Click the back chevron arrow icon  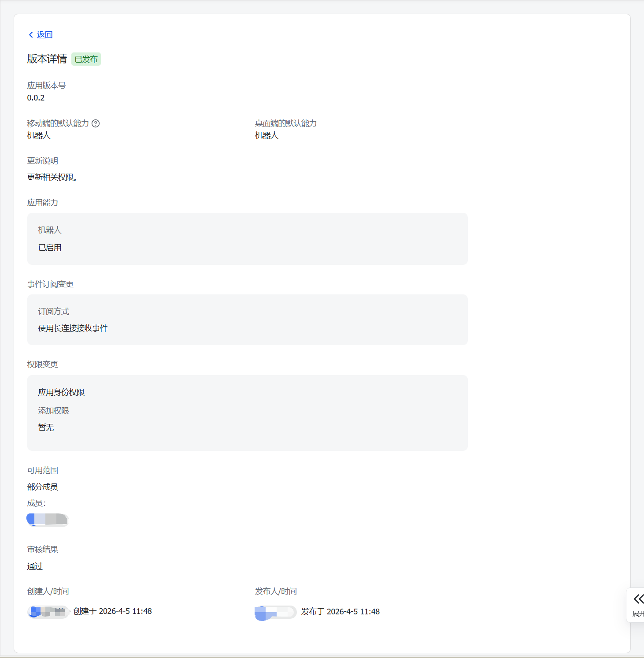[31, 35]
